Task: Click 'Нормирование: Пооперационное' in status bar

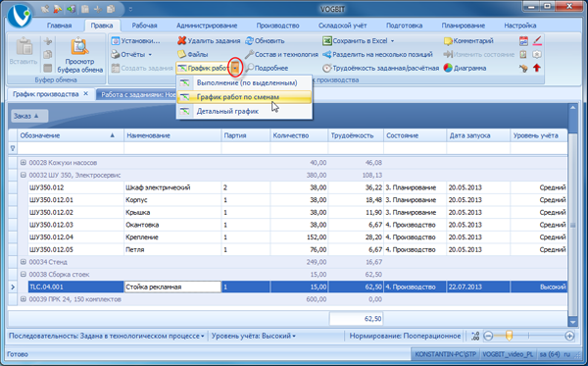Action: click(405, 336)
